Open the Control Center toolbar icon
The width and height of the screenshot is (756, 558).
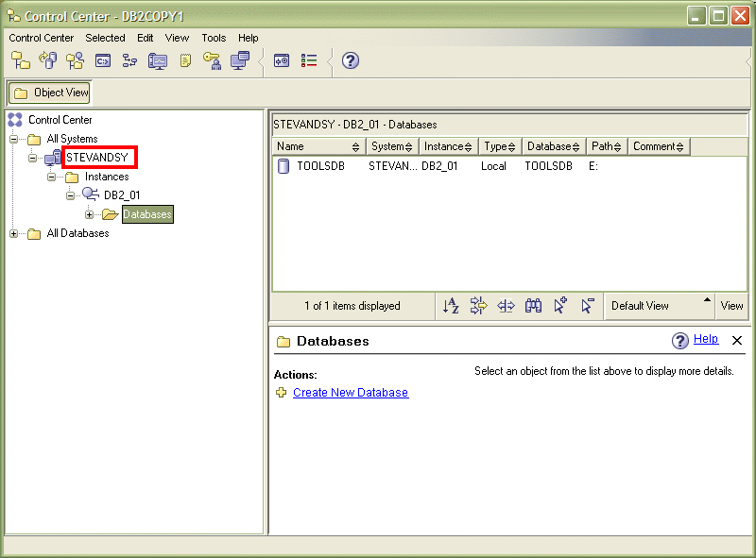click(x=20, y=60)
